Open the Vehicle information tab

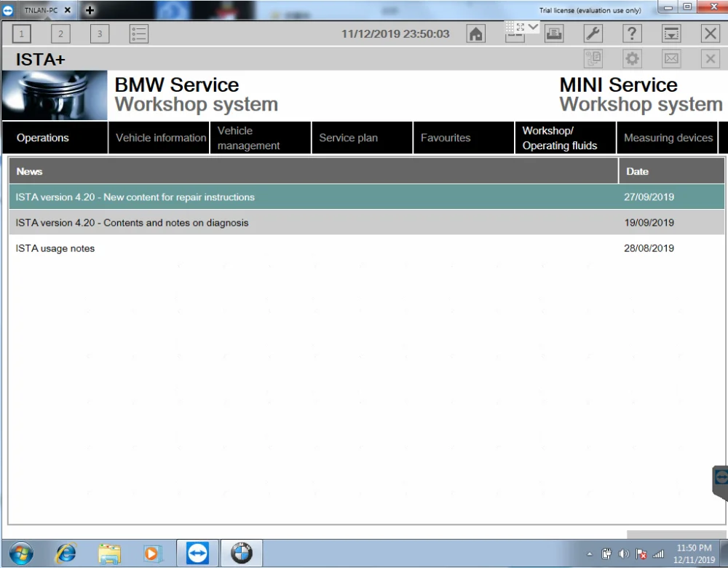pos(159,138)
